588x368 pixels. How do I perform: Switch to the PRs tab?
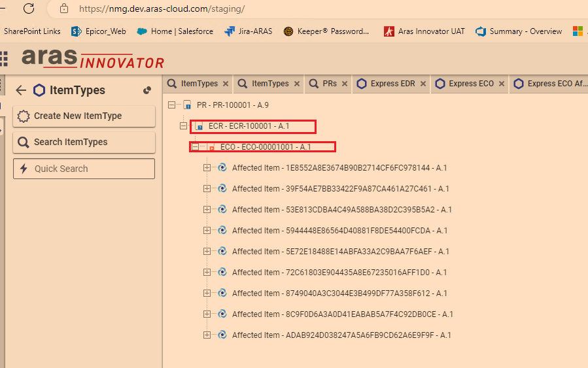pyautogui.click(x=329, y=84)
